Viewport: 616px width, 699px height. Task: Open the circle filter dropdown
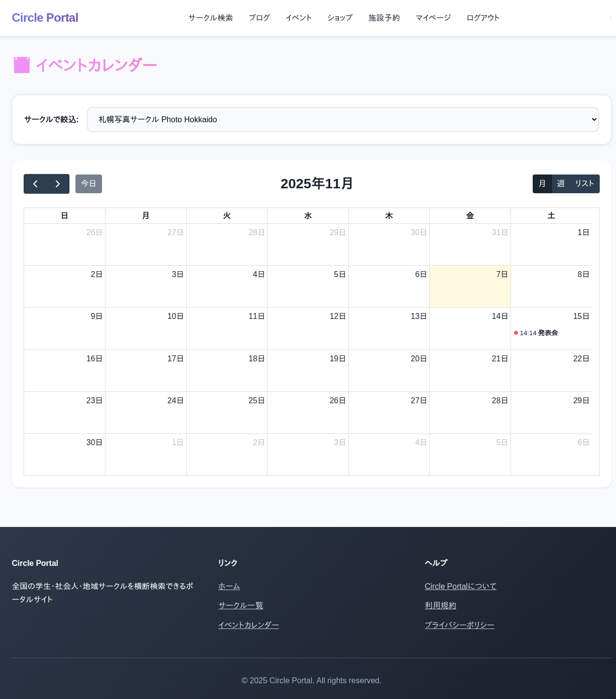pyautogui.click(x=343, y=119)
